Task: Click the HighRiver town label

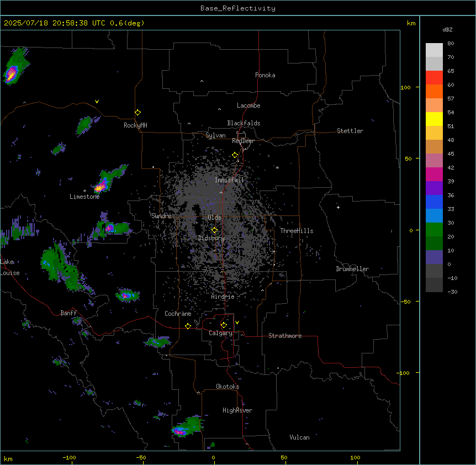Action: pos(237,410)
